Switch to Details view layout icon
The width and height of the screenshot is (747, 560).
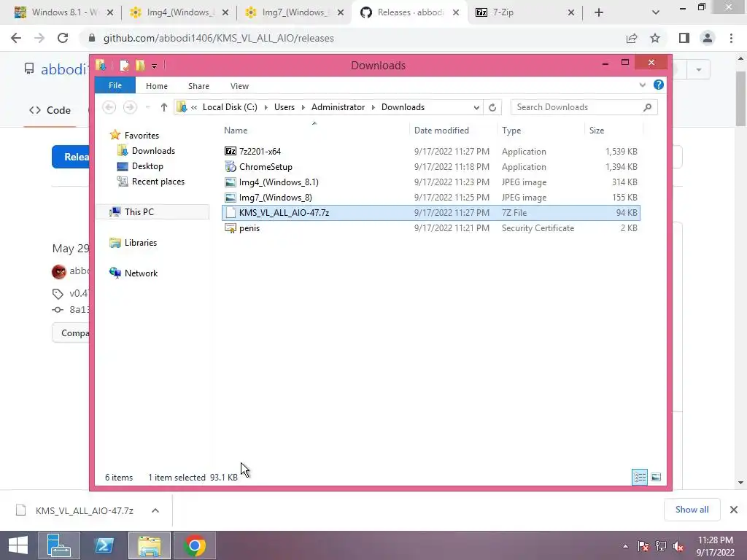640,477
